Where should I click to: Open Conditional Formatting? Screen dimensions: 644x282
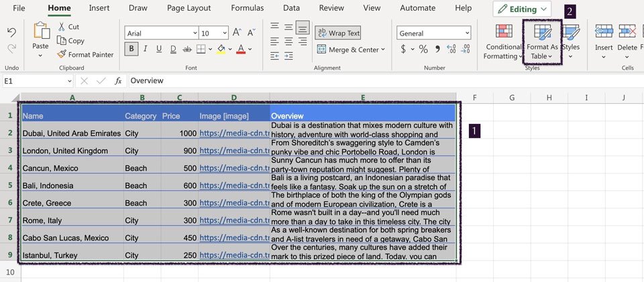(x=504, y=42)
